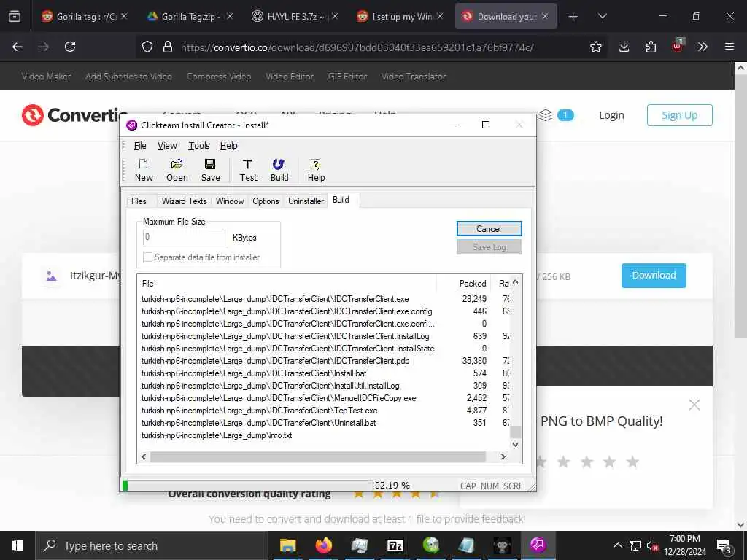This screenshot has height=560, width=747.
Task: Switch to the Files tab
Action: (139, 201)
